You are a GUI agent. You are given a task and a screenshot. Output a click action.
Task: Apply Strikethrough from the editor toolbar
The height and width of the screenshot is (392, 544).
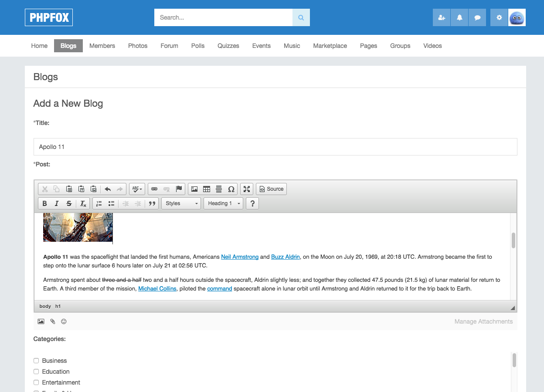pos(69,203)
